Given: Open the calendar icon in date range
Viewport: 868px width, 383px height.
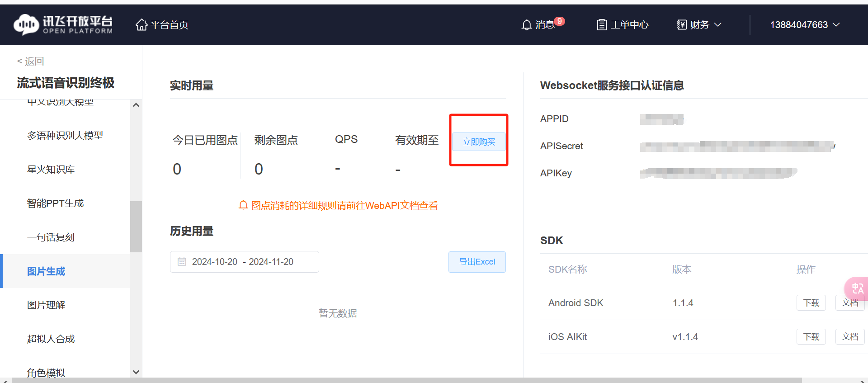Looking at the screenshot, I should click(x=182, y=262).
